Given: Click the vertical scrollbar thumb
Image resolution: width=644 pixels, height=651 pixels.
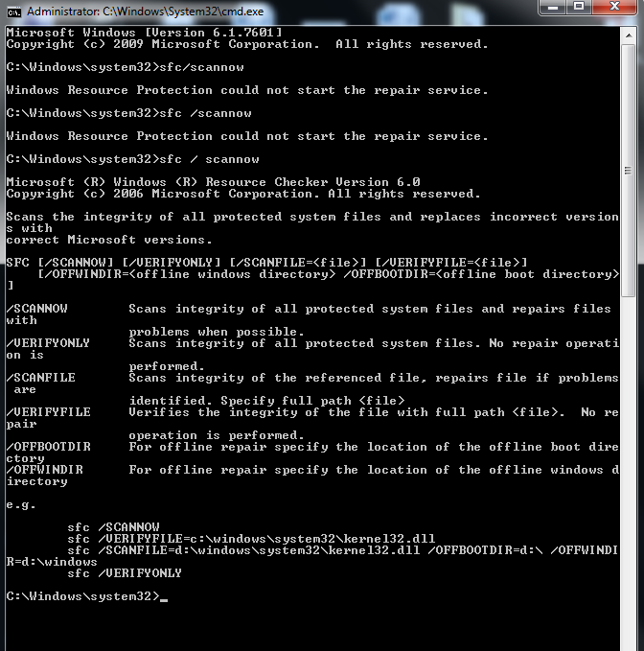Looking at the screenshot, I should click(629, 171).
